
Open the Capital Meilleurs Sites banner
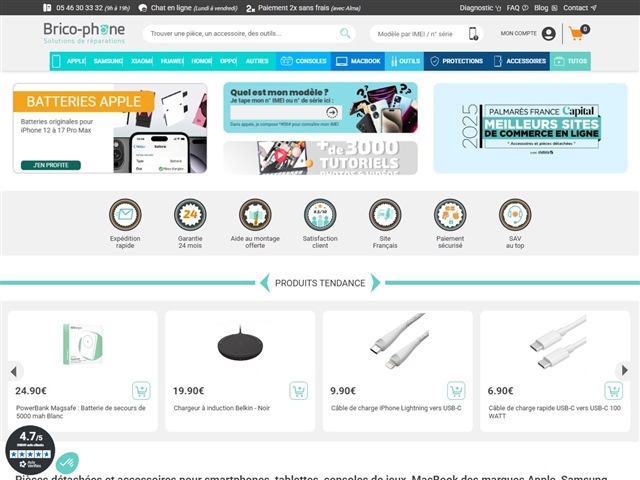point(530,128)
